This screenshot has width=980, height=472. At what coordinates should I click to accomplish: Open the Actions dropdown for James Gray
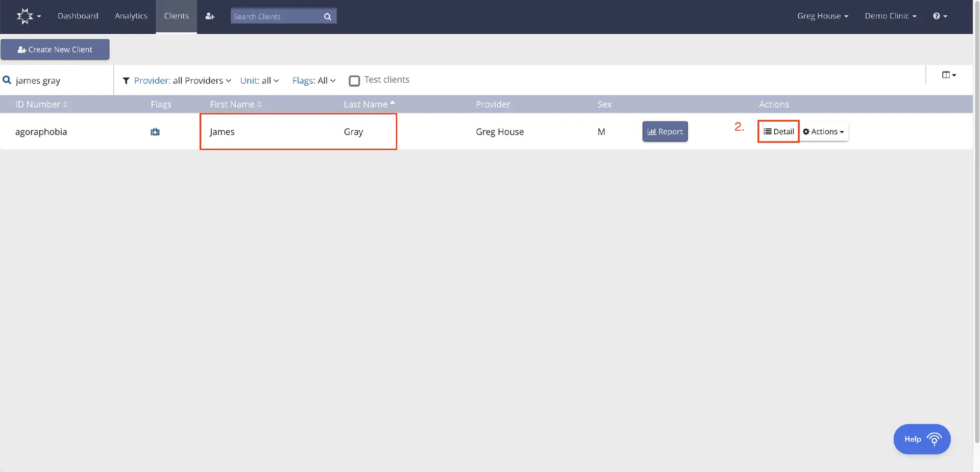pyautogui.click(x=823, y=131)
